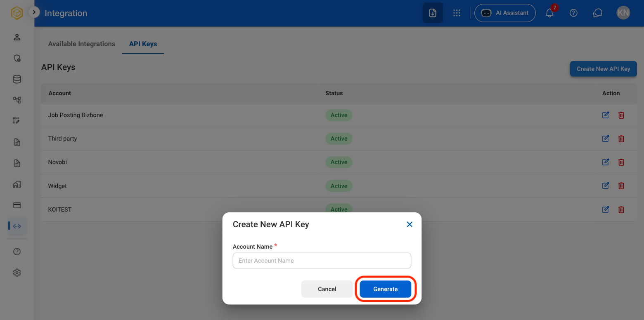
Task: Click the Action column header
Action: point(611,93)
